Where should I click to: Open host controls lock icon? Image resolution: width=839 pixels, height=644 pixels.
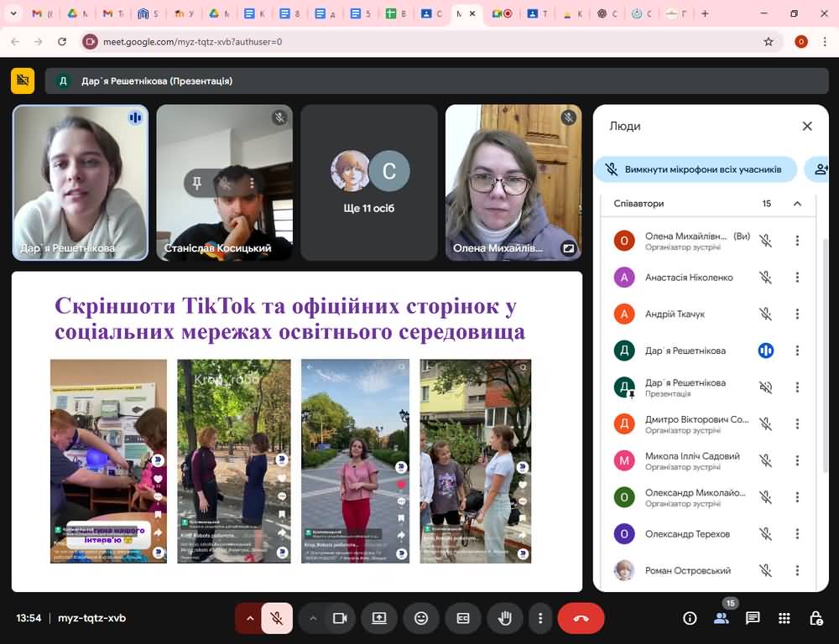point(816,618)
